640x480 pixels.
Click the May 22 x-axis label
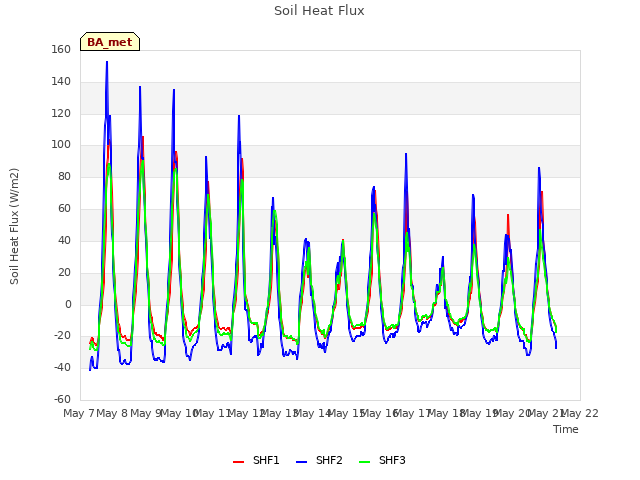(580, 413)
